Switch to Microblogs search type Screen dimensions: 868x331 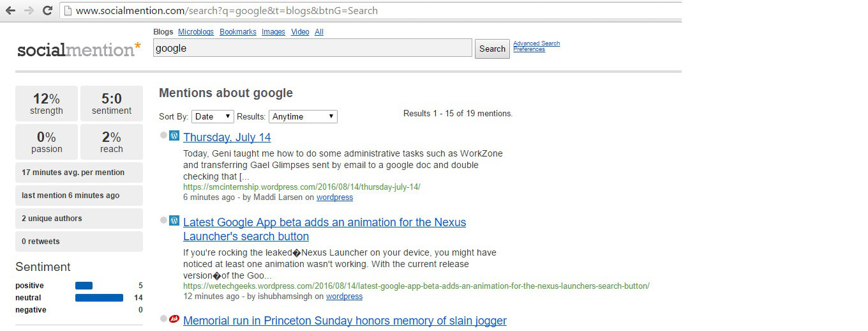[x=196, y=32]
